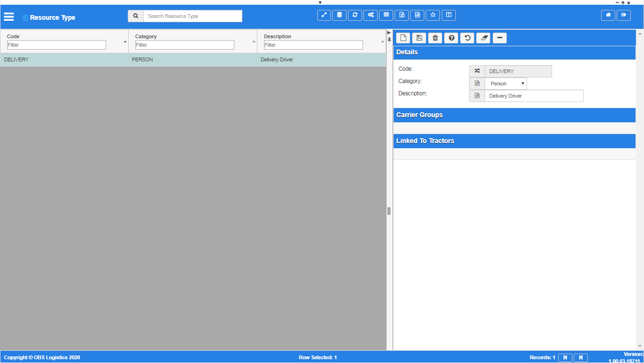Click the eraser clear icon
This screenshot has height=363, width=644.
pos(483,38)
